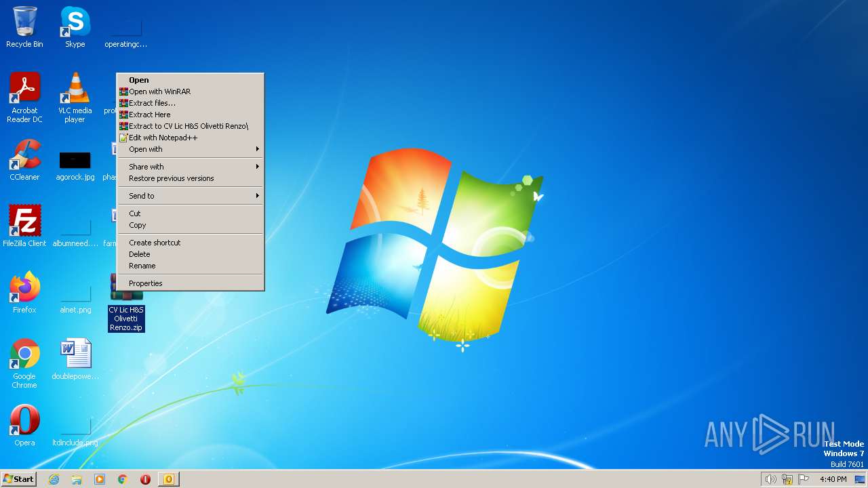Screen dimensions: 868x488
Task: Select the doublepowe... Word document icon
Action: tap(75, 359)
